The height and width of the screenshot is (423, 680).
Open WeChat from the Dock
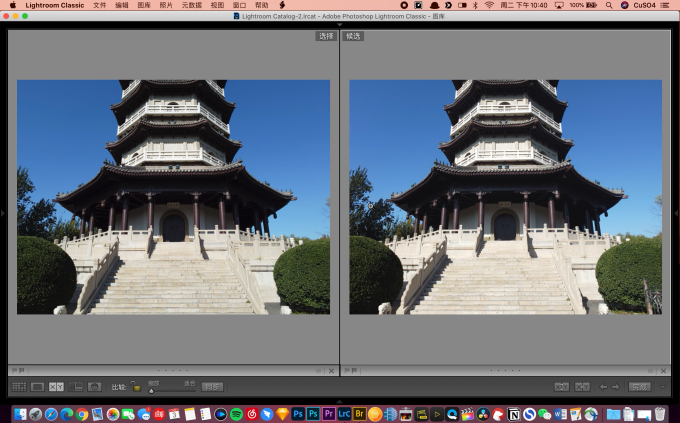[544, 414]
